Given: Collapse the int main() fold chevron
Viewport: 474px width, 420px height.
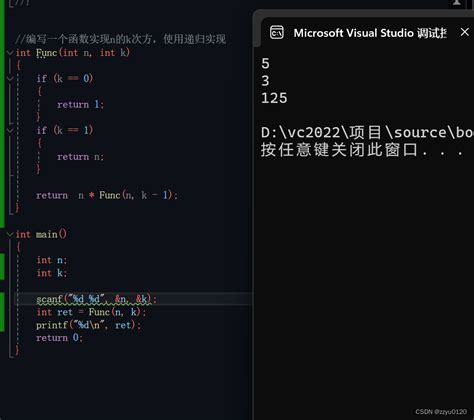Looking at the screenshot, I should (x=10, y=234).
